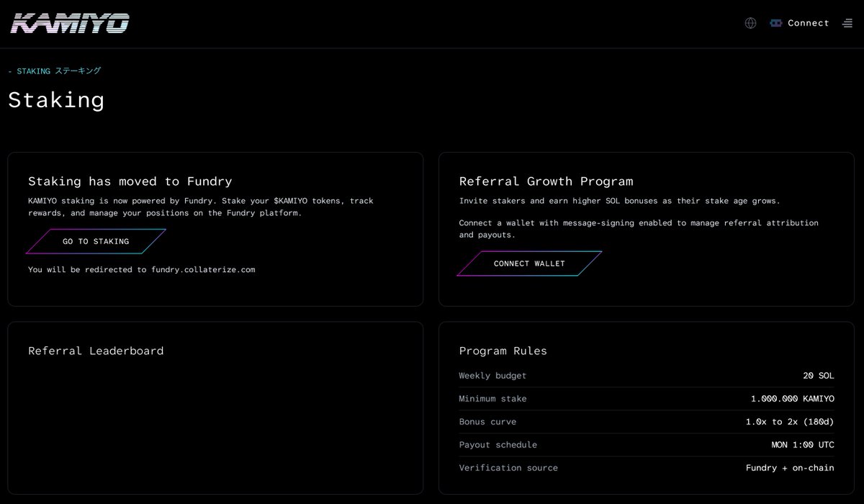Open the hamburger menu icon

(x=847, y=23)
